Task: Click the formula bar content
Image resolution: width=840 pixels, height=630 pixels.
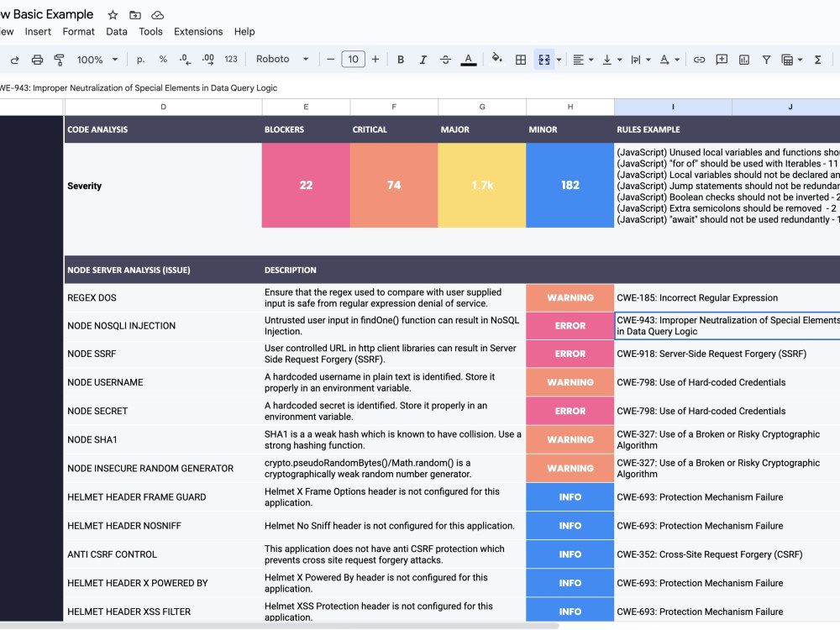Action: pyautogui.click(x=139, y=88)
